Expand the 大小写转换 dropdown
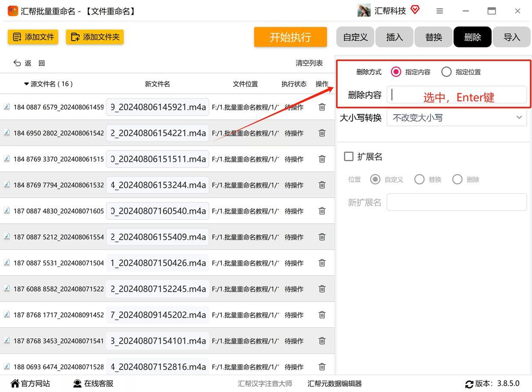The image size is (532, 392). click(457, 118)
